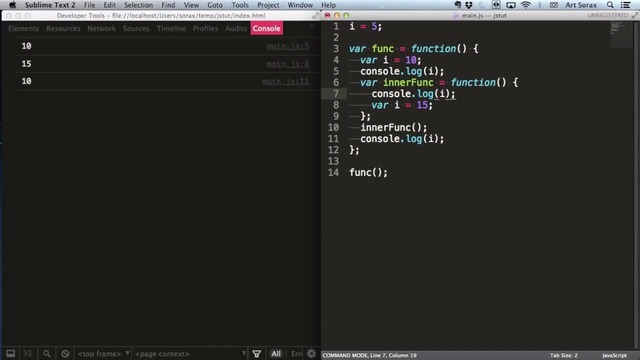Open the Edit menu

click(x=109, y=5)
